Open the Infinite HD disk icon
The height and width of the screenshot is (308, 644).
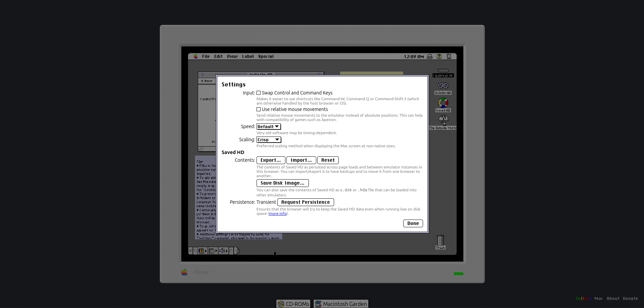point(443,86)
